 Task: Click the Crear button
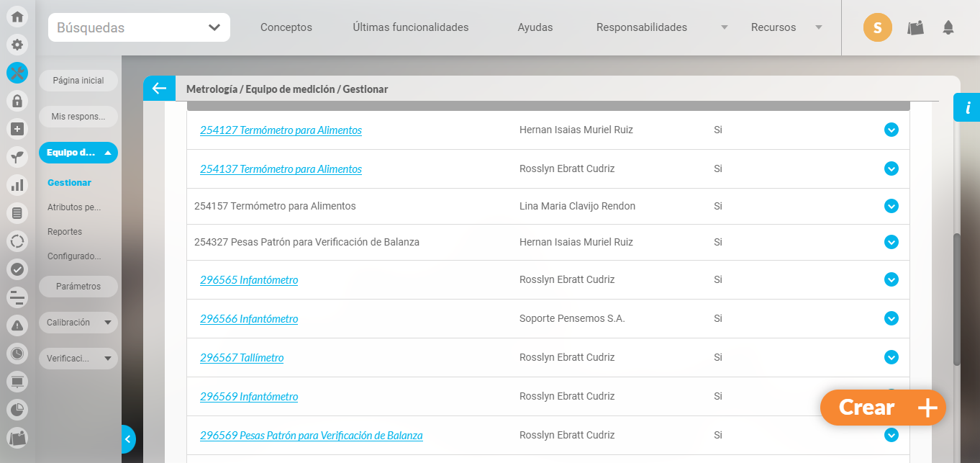[x=883, y=408]
